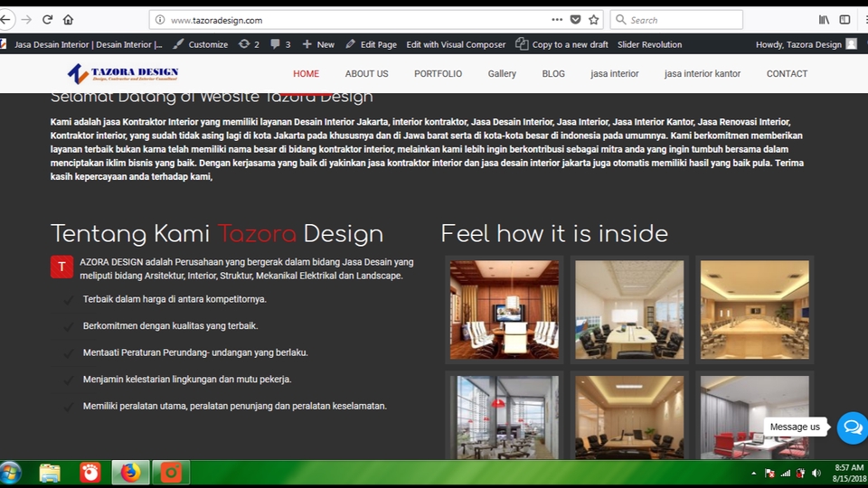Bookmark this page with the star icon
868x488 pixels.
tap(594, 20)
